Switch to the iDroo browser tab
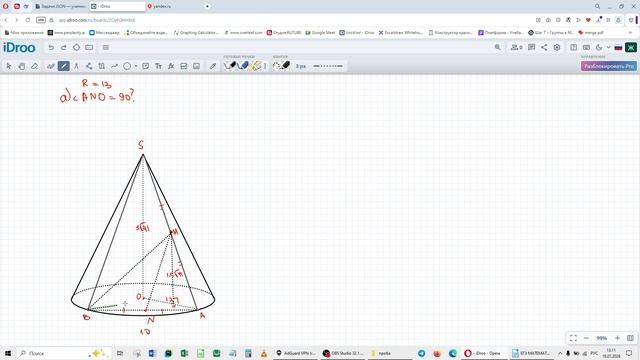This screenshot has width=640, height=360. click(117, 6)
